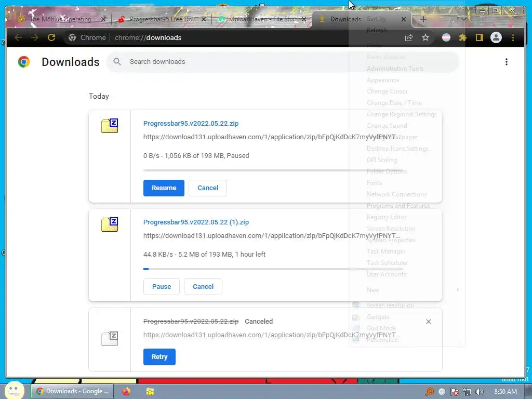The width and height of the screenshot is (532, 399).
Task: Click Downloads - Google Chrome taskbar button
Action: (x=72, y=391)
